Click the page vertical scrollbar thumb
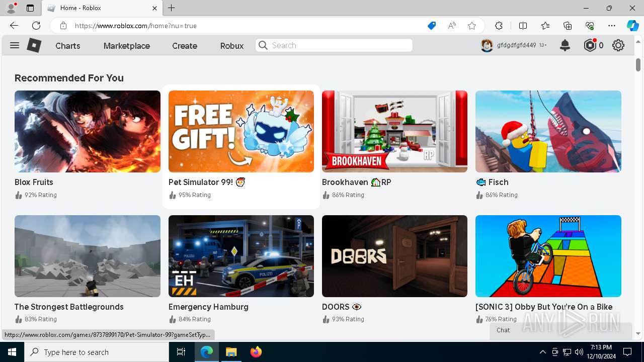The width and height of the screenshot is (644, 362). (x=638, y=65)
